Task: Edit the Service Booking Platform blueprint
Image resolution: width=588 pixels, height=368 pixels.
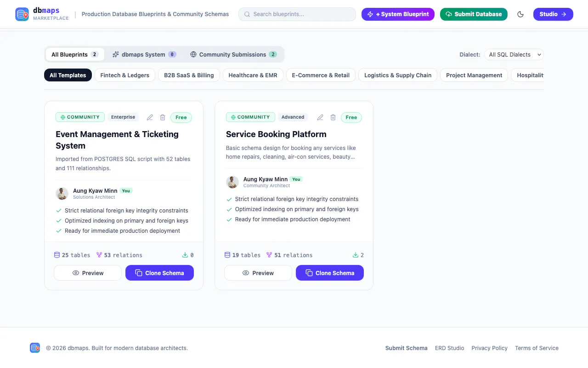Action: [x=320, y=117]
